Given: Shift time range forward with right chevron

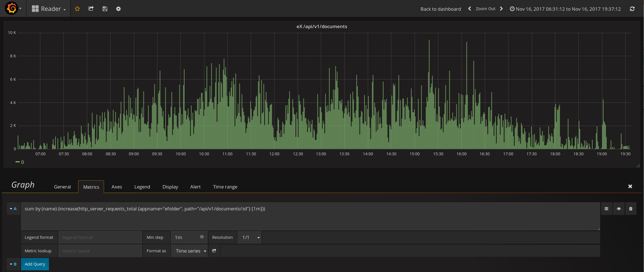Looking at the screenshot, I should click(x=501, y=9).
